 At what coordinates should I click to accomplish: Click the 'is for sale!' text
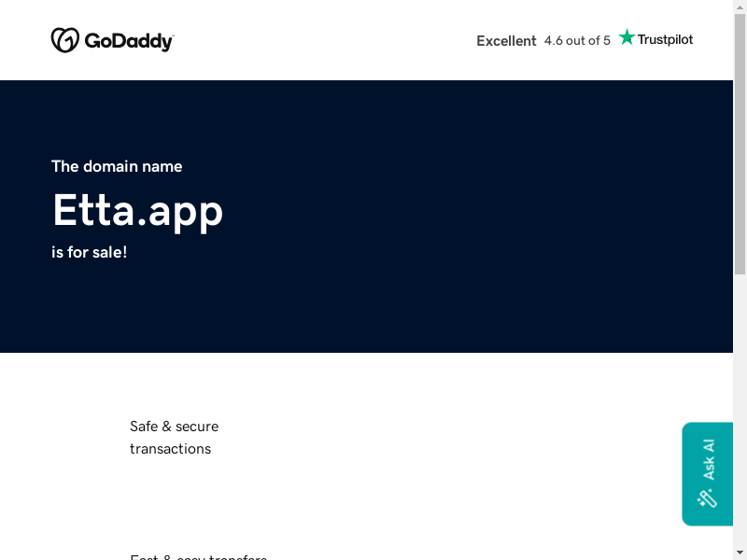tap(90, 252)
